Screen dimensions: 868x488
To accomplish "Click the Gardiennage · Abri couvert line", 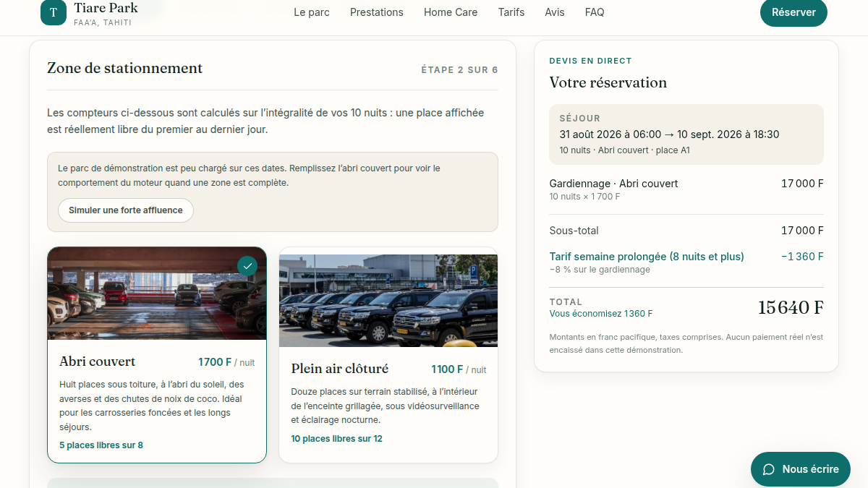I will 614,184.
